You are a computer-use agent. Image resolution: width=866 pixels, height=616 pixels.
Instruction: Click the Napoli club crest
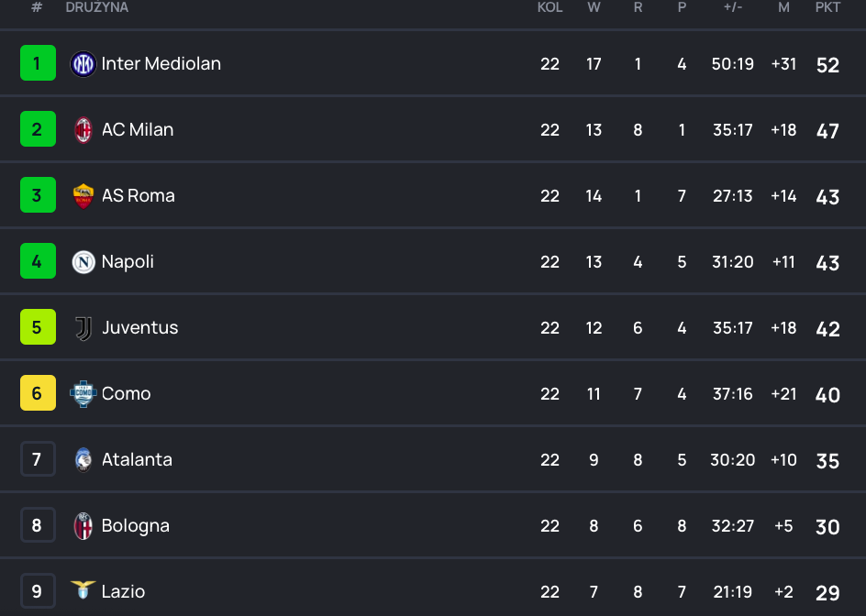pyautogui.click(x=83, y=262)
